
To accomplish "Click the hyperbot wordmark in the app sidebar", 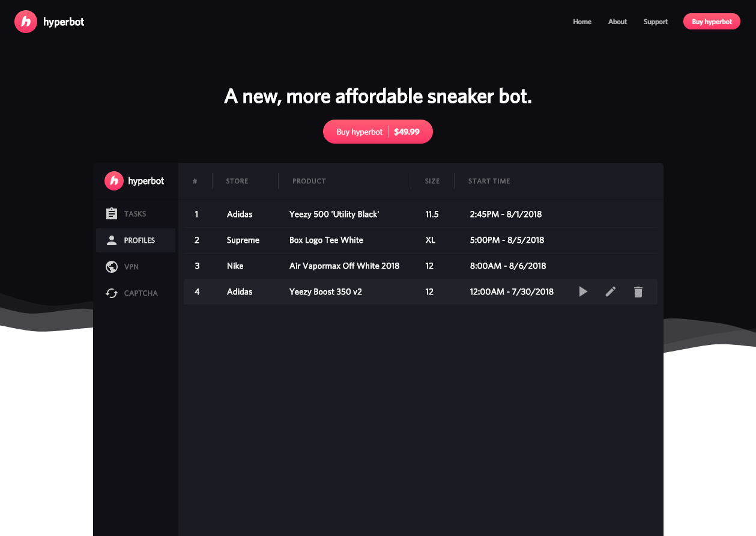I will pyautogui.click(x=146, y=181).
